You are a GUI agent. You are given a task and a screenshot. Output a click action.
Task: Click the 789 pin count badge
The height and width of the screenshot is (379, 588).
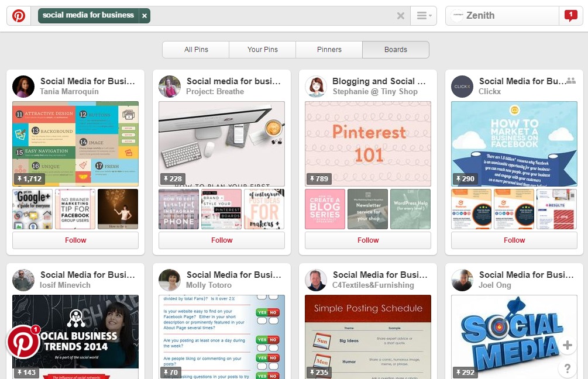[x=319, y=179]
